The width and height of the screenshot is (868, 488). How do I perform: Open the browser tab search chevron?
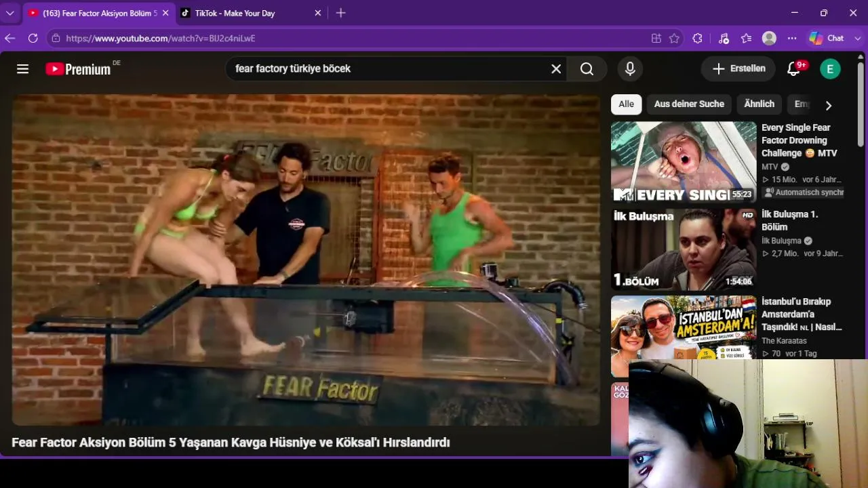point(10,13)
